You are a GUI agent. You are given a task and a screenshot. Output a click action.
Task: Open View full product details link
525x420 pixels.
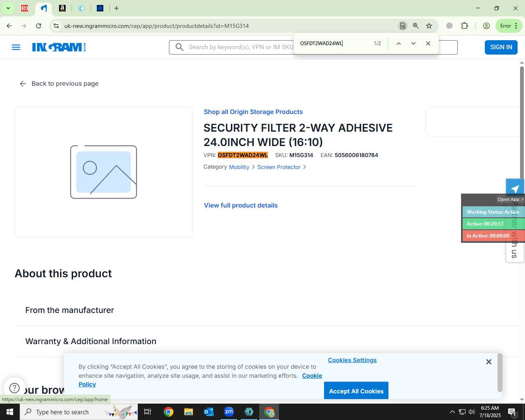pyautogui.click(x=241, y=205)
